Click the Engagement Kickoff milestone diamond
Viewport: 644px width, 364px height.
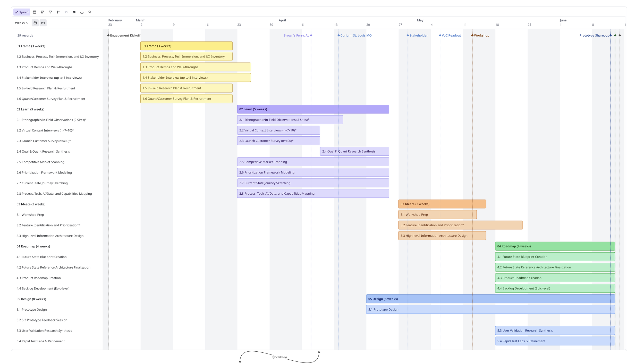(108, 35)
